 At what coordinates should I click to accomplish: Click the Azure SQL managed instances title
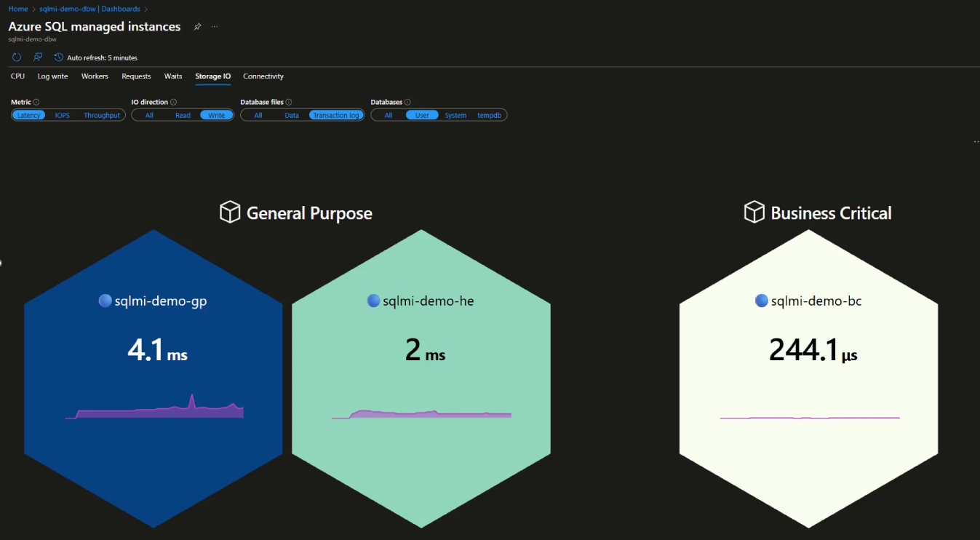(x=95, y=27)
